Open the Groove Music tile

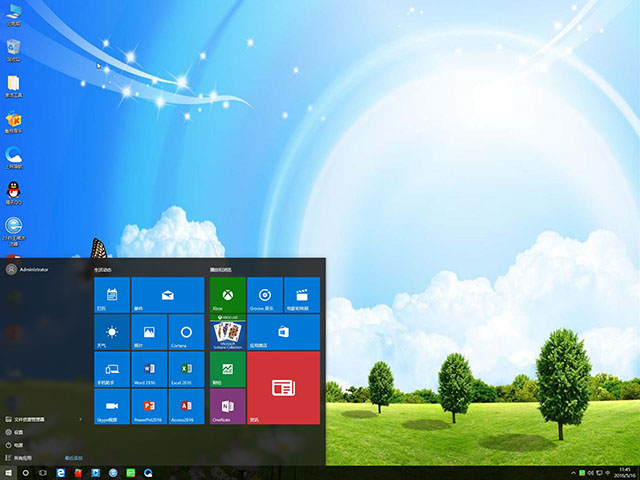[264, 295]
